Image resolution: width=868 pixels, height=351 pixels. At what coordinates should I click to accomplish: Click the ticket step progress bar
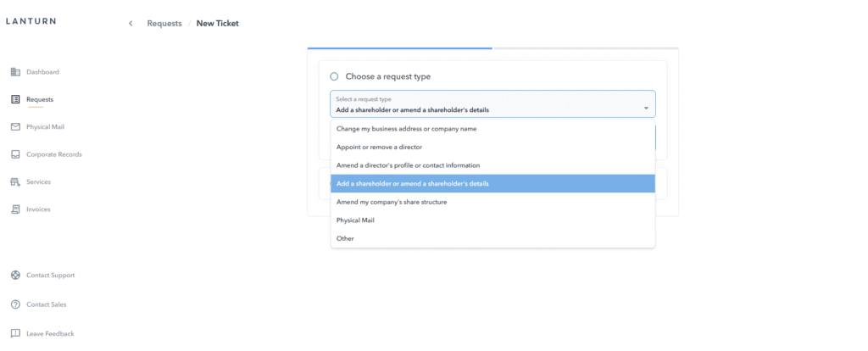[x=492, y=48]
